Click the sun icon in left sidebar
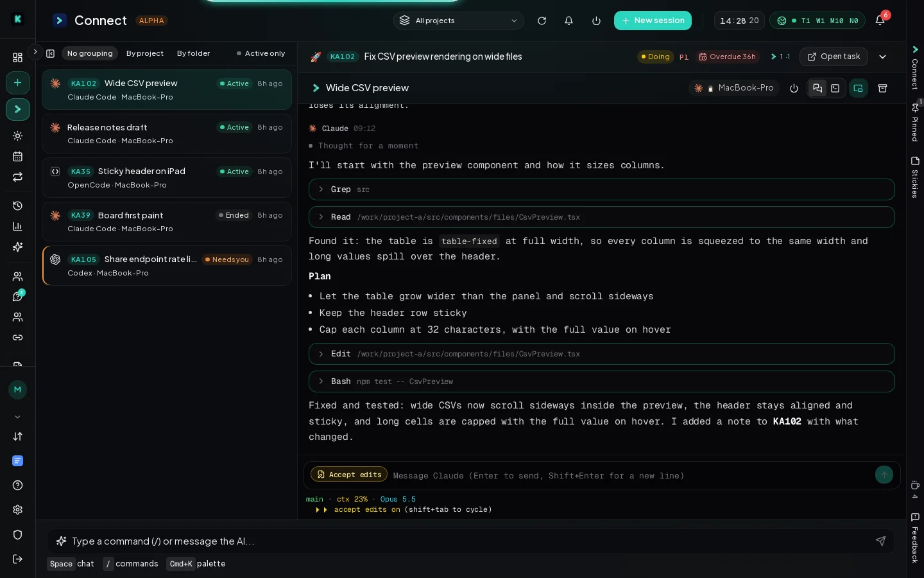 (17, 136)
